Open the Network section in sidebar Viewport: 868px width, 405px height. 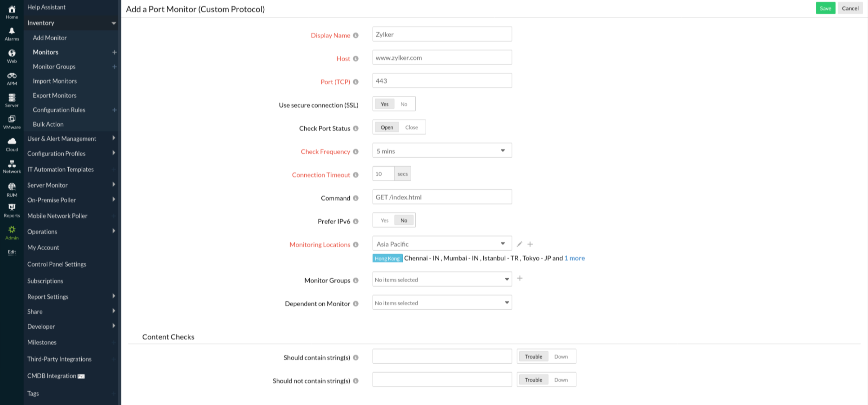(12, 166)
